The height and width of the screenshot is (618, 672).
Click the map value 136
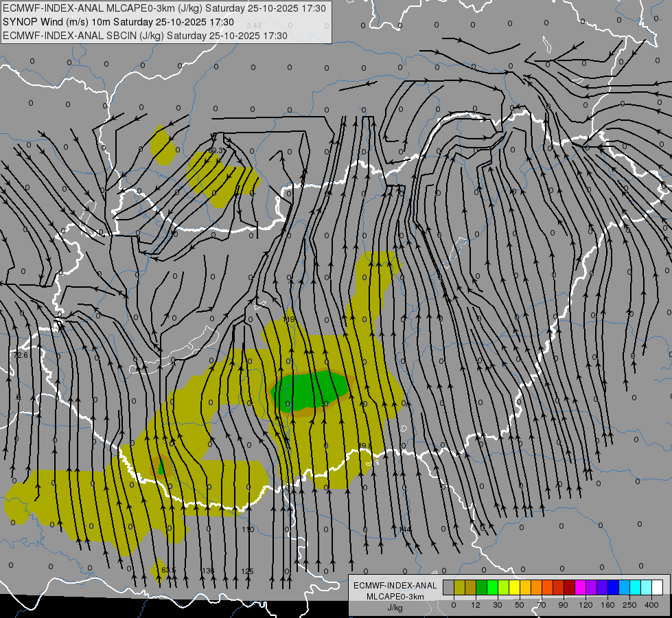208,571
